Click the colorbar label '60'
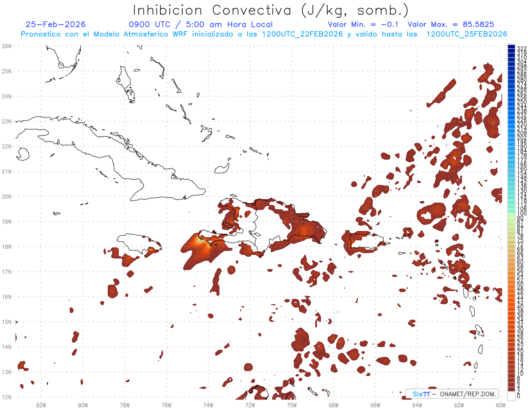Screen dimensions: 532x411 [x=520, y=262]
